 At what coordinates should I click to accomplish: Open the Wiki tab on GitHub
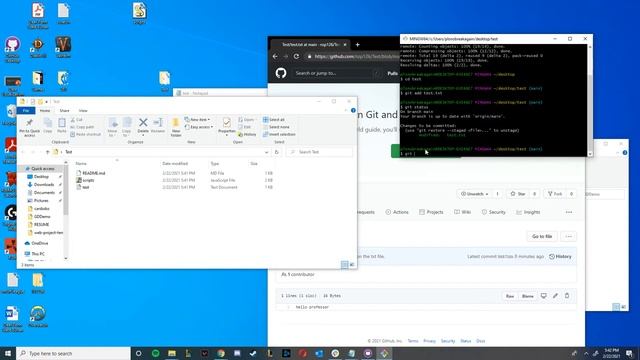[462, 212]
